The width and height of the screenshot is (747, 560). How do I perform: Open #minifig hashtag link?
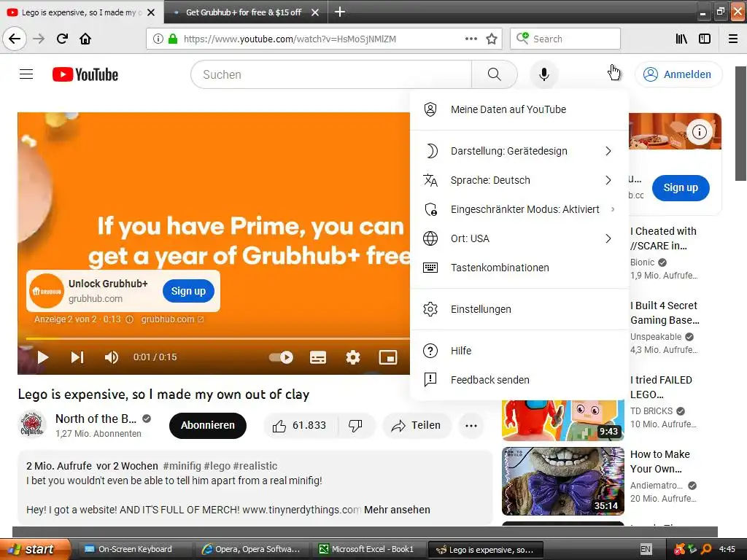pyautogui.click(x=182, y=466)
